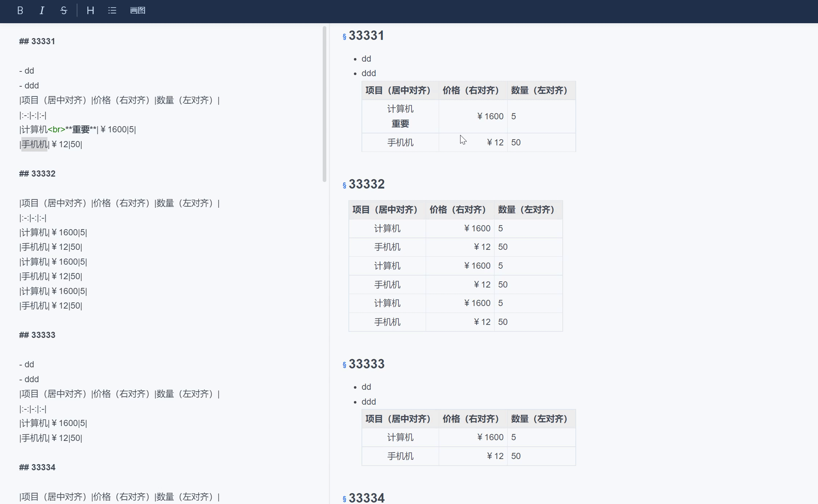
Task: Click the ## 33334 heading line in editor
Action: point(37,467)
